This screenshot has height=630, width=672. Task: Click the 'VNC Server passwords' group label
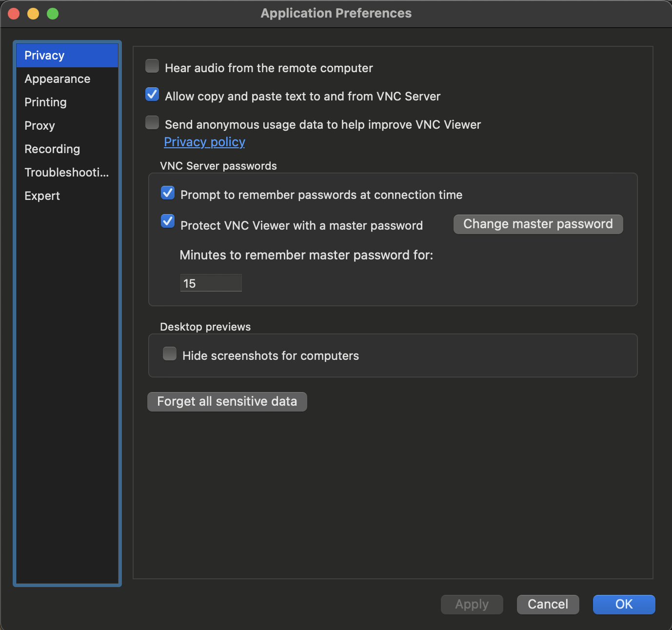pos(218,166)
